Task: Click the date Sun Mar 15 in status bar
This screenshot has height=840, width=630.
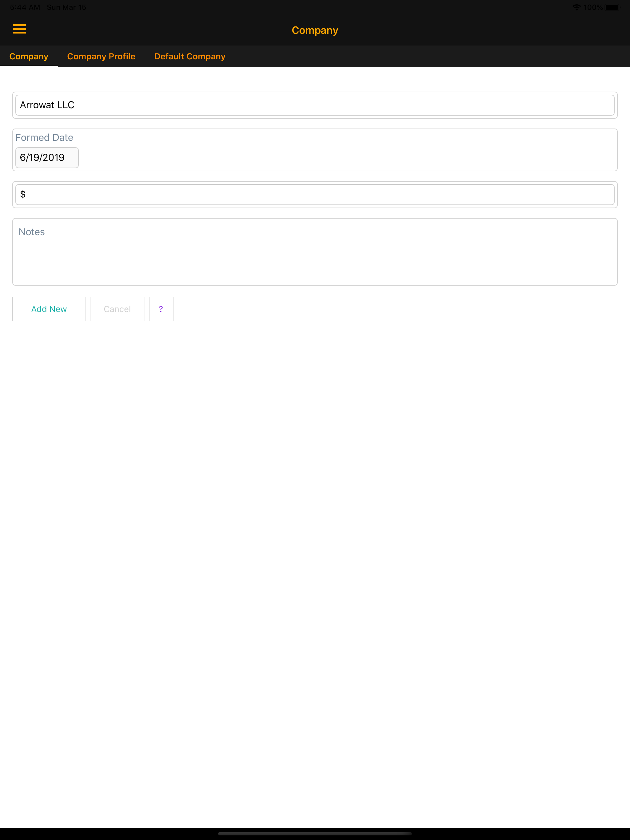Action: (x=66, y=7)
